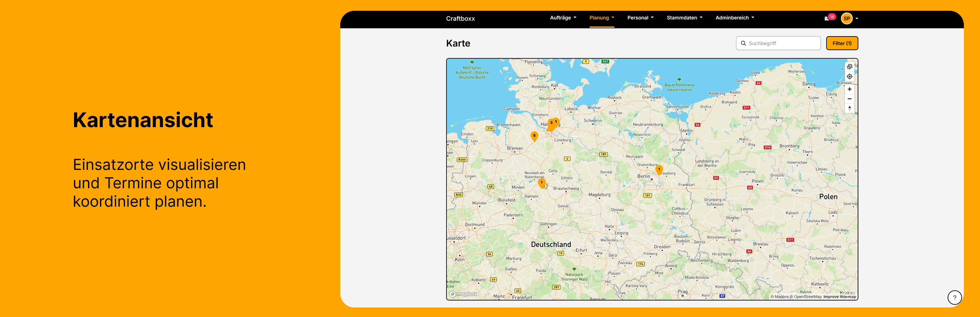The width and height of the screenshot is (980, 317).
Task: Click the search magnifier in the Suchbegriff field
Action: pos(744,43)
